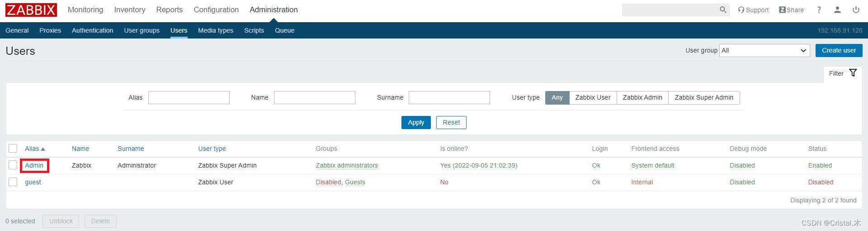868x231 pixels.
Task: Choose Zabbix Admin type filter
Action: coord(642,97)
